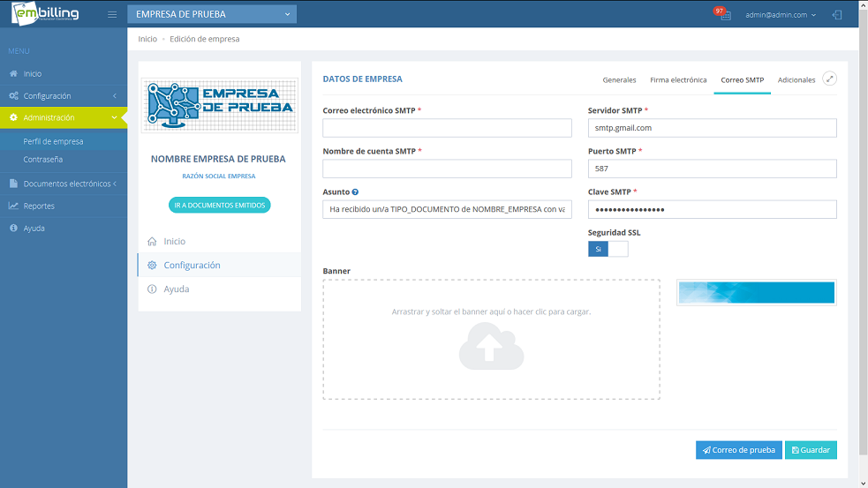
Task: Click the Guardar button
Action: (x=811, y=450)
